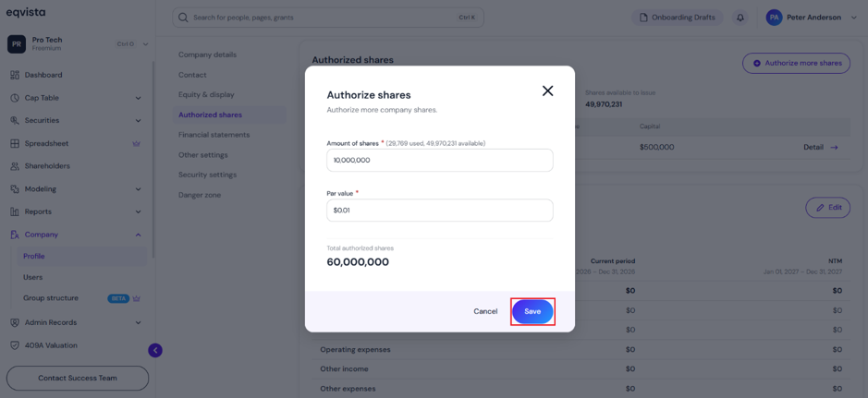This screenshot has width=868, height=398.
Task: Close the Authorize shares dialog with X
Action: (x=547, y=91)
